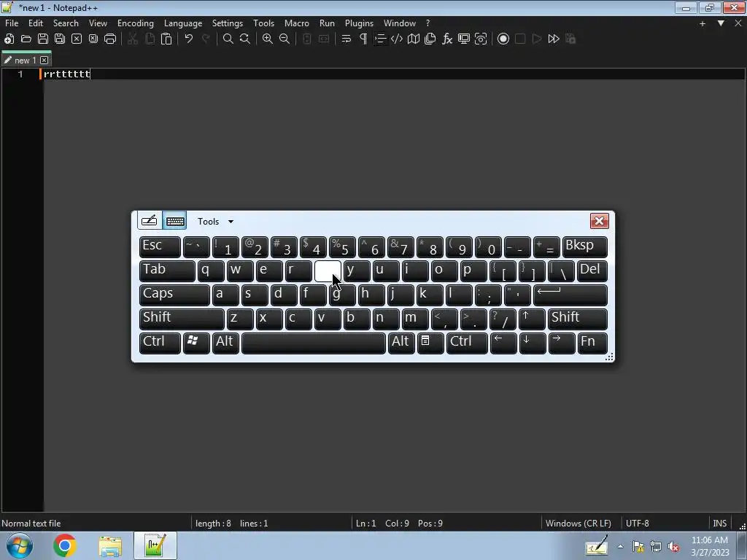747x560 pixels.
Task: Toggle the Caps key on keyboard
Action: tap(174, 295)
